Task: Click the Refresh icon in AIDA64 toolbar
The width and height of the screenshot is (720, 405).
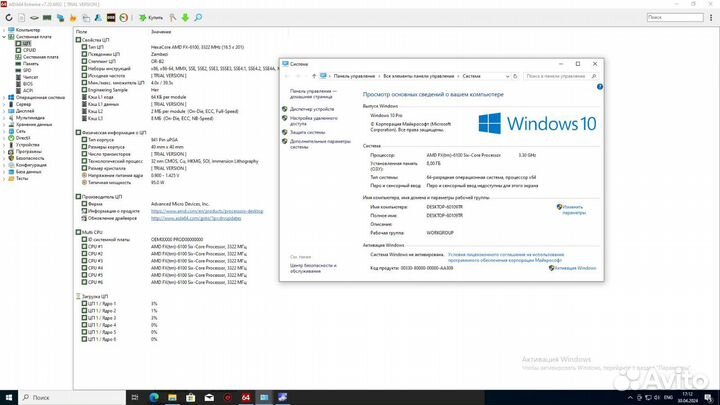Action: 9,17
